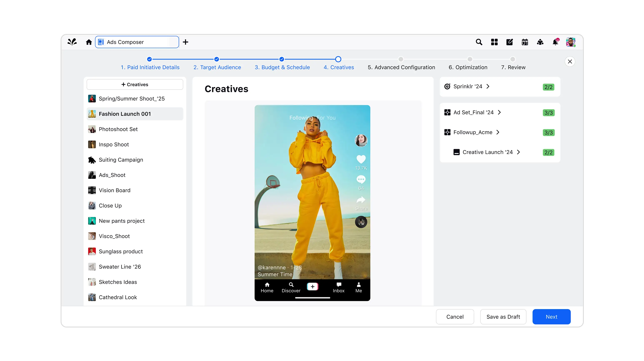Switch to the Ads Composer tab
Image resolution: width=644 pixels, height=361 pixels.
[x=137, y=42]
